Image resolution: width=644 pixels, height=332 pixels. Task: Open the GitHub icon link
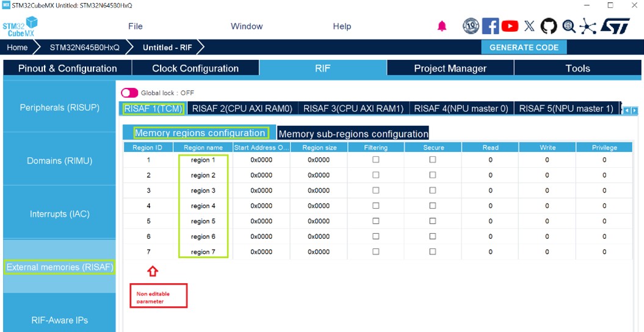pyautogui.click(x=549, y=26)
